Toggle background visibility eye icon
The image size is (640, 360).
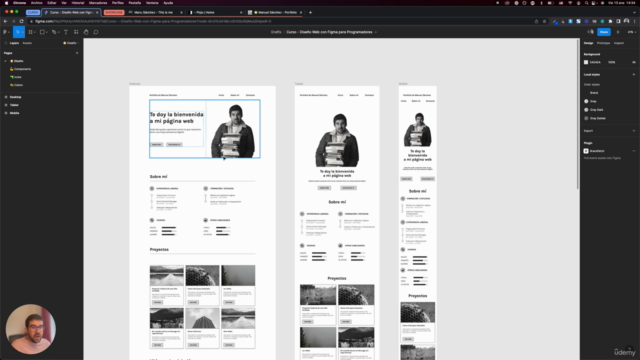[x=634, y=62]
